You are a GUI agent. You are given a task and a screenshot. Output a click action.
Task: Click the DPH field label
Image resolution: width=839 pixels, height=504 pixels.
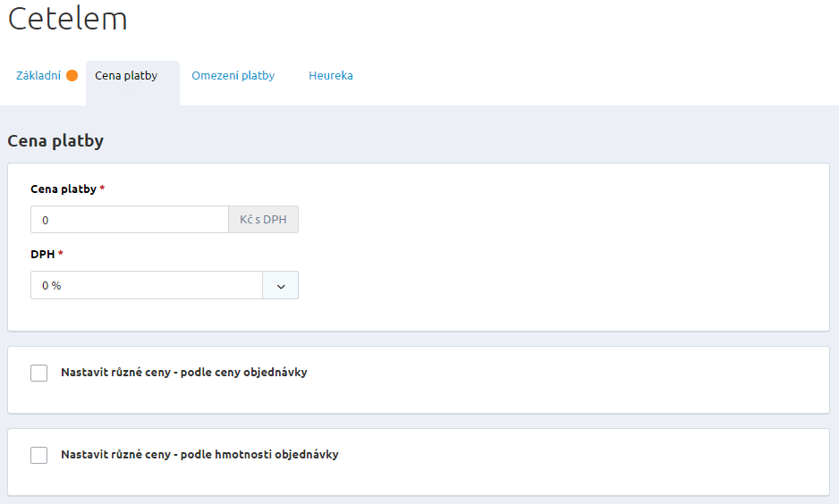(43, 255)
